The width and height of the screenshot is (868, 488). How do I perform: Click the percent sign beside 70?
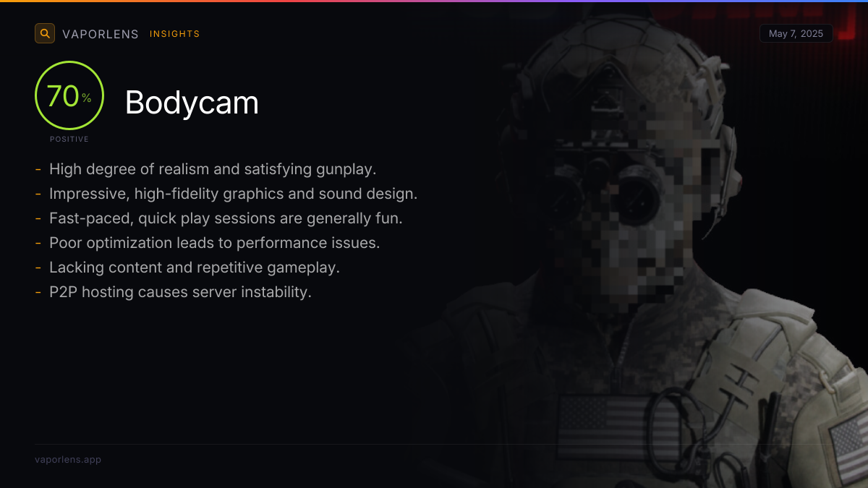(x=87, y=98)
